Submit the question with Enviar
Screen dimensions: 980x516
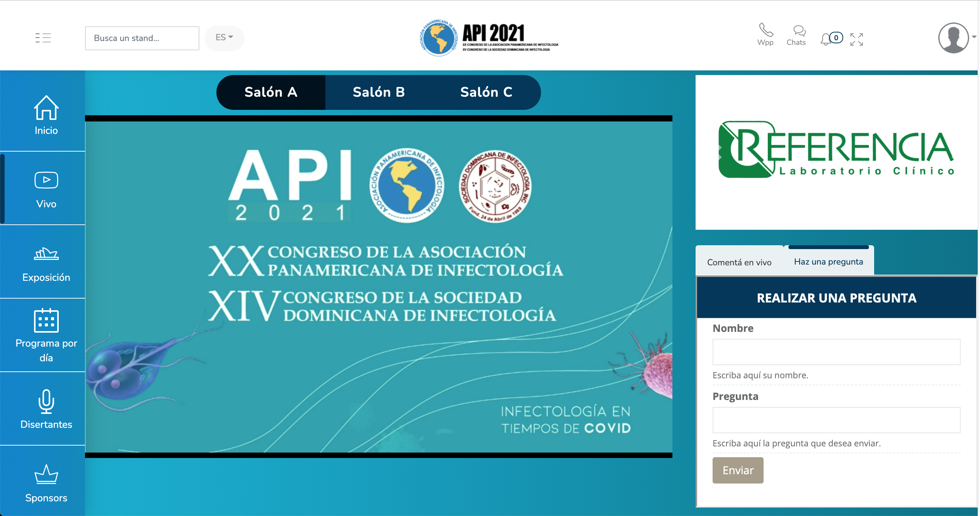(x=738, y=470)
